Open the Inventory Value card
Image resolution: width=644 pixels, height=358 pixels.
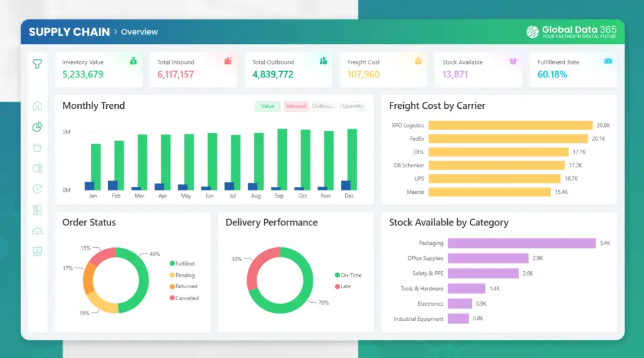click(99, 69)
